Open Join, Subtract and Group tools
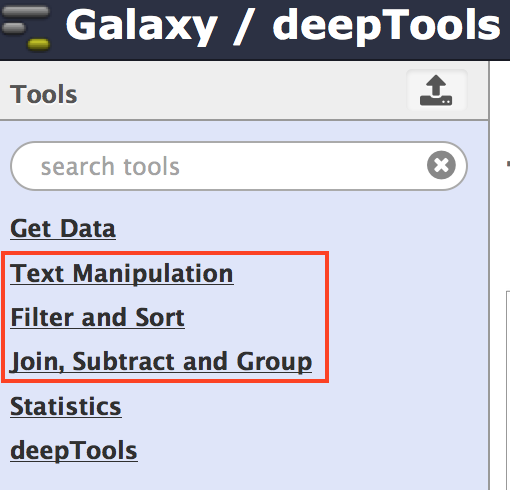 [161, 362]
